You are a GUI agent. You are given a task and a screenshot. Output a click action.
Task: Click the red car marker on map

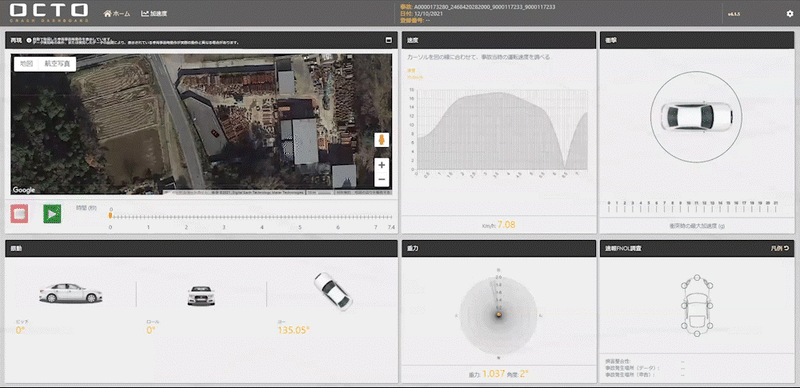[215, 133]
